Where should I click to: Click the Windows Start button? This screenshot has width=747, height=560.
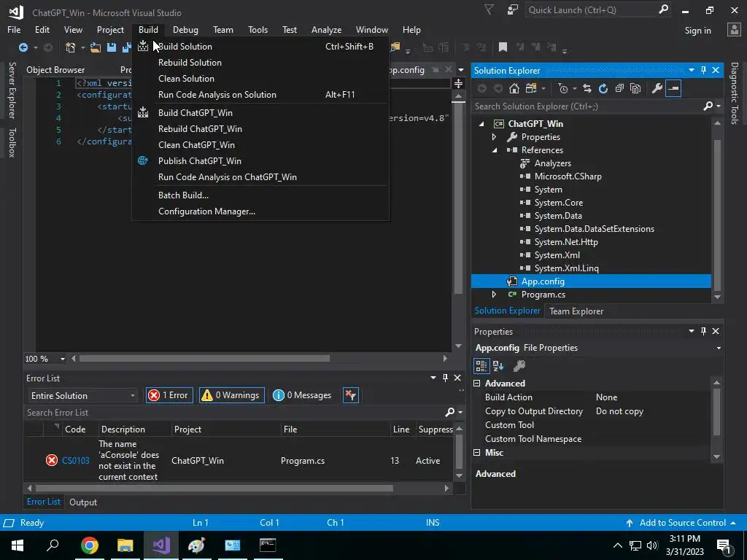coord(18,545)
